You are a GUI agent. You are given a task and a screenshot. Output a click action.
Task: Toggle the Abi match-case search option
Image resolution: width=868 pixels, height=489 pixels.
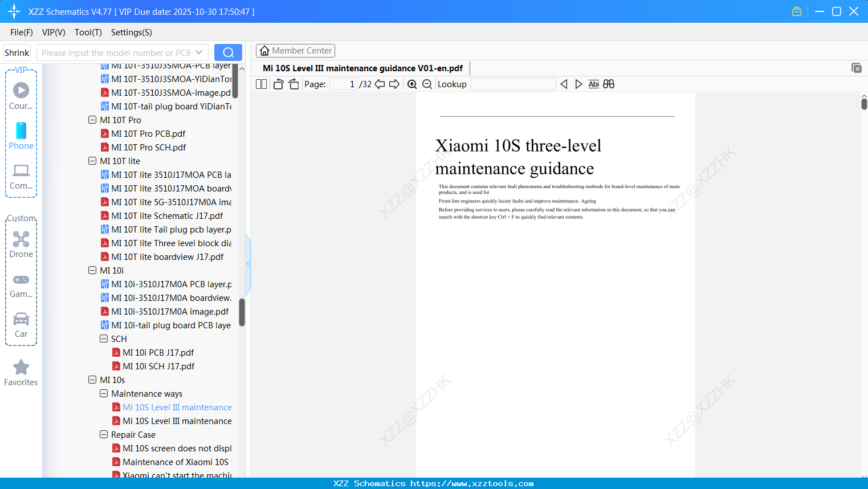click(x=594, y=84)
